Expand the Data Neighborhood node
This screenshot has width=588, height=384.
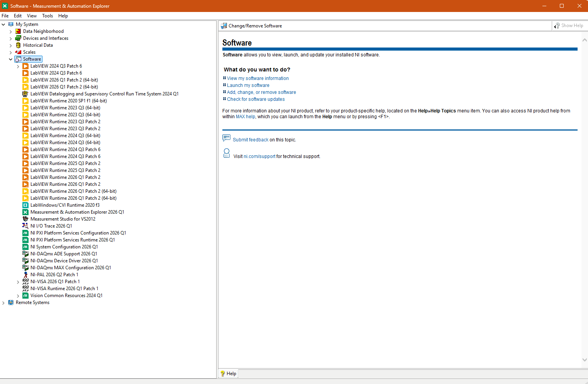pos(11,32)
